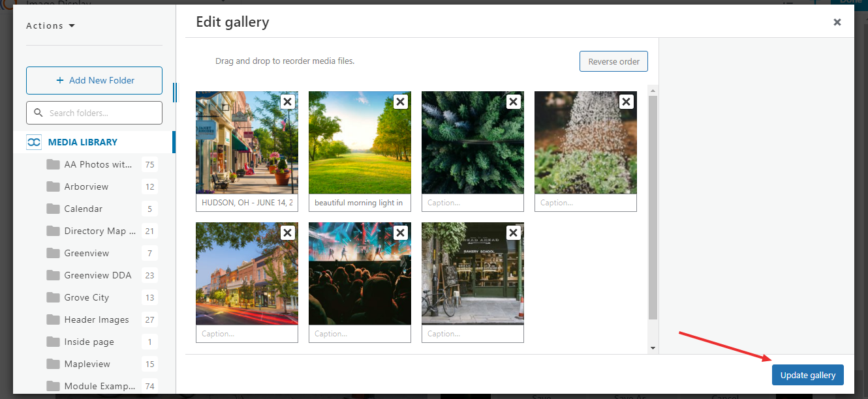Image resolution: width=868 pixels, height=399 pixels.
Task: Remove the concert crowd photo
Action: point(401,233)
